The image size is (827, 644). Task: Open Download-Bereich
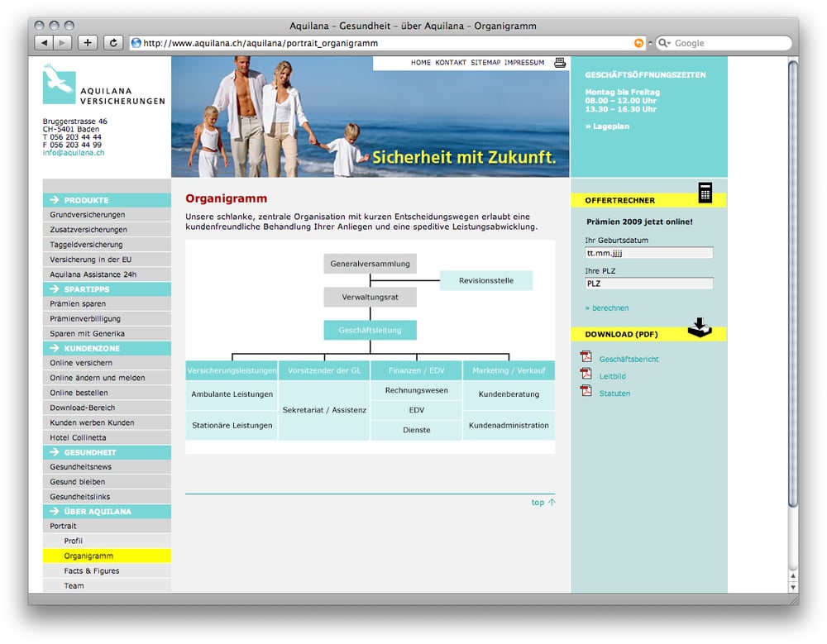tap(107, 408)
